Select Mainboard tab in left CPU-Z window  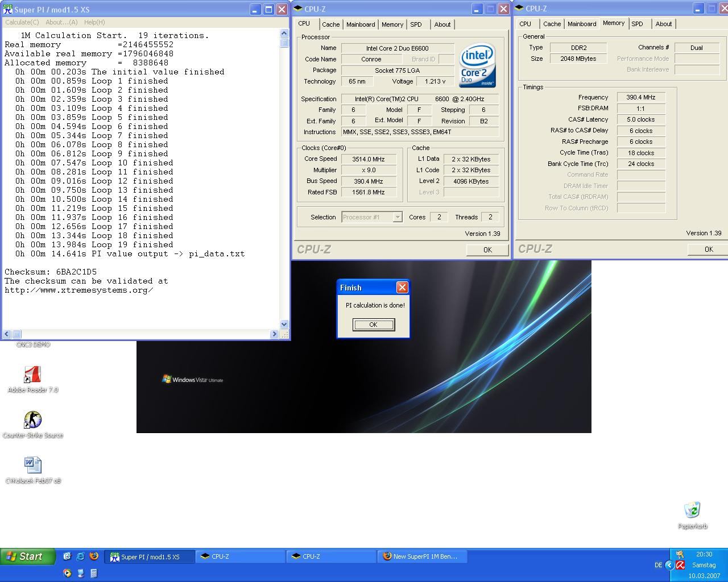tap(361, 24)
